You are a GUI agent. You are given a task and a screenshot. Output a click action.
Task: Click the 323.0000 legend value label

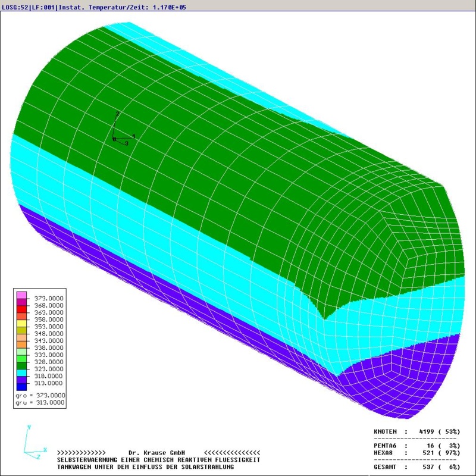pyautogui.click(x=49, y=369)
